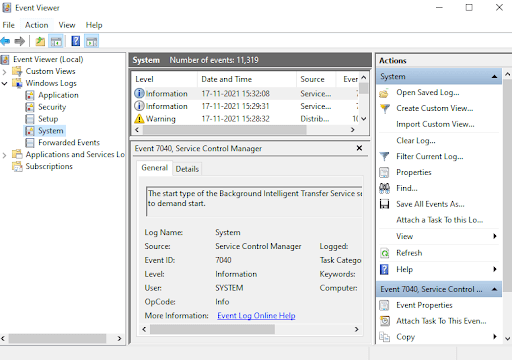
Task: Click Clear Log action
Action: [x=416, y=141]
